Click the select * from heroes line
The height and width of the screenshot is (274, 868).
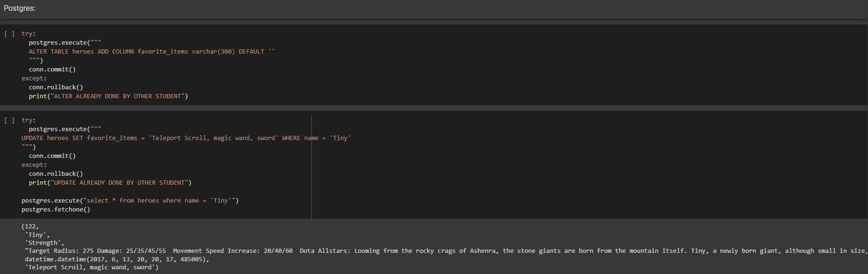pos(130,201)
